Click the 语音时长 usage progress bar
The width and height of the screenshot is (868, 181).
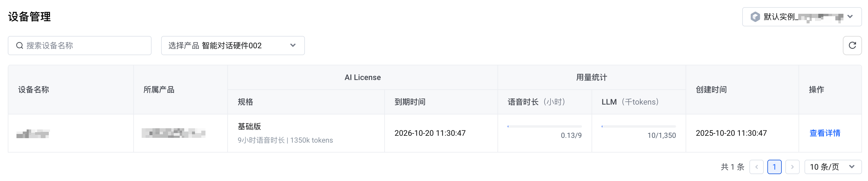pos(544,126)
